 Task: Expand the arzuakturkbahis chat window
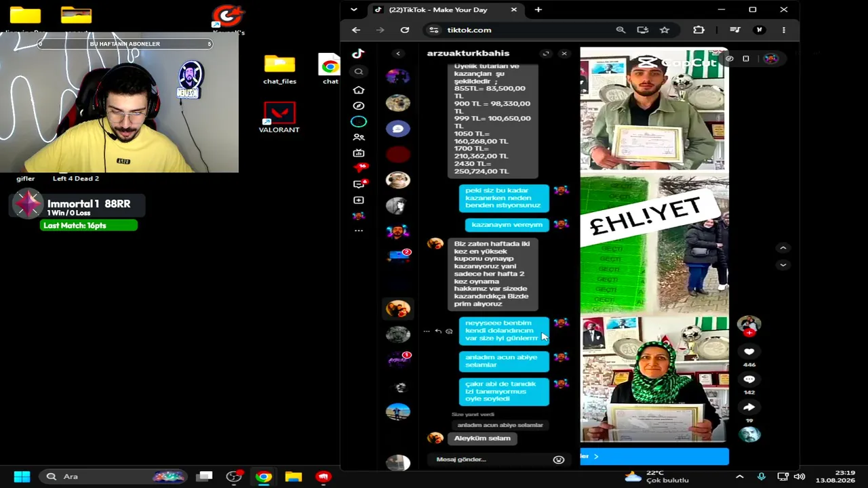click(546, 54)
